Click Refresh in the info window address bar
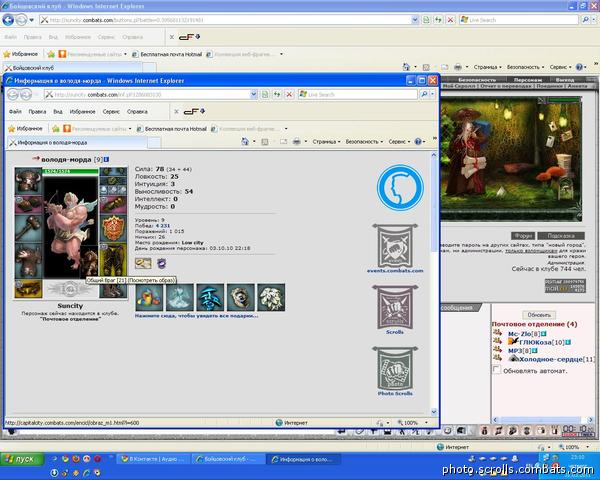 pyautogui.click(x=277, y=94)
